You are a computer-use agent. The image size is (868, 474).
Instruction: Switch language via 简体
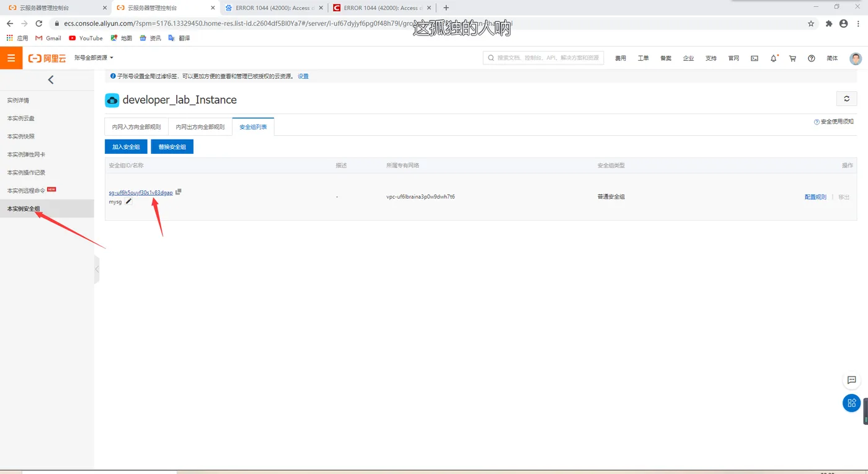point(832,58)
